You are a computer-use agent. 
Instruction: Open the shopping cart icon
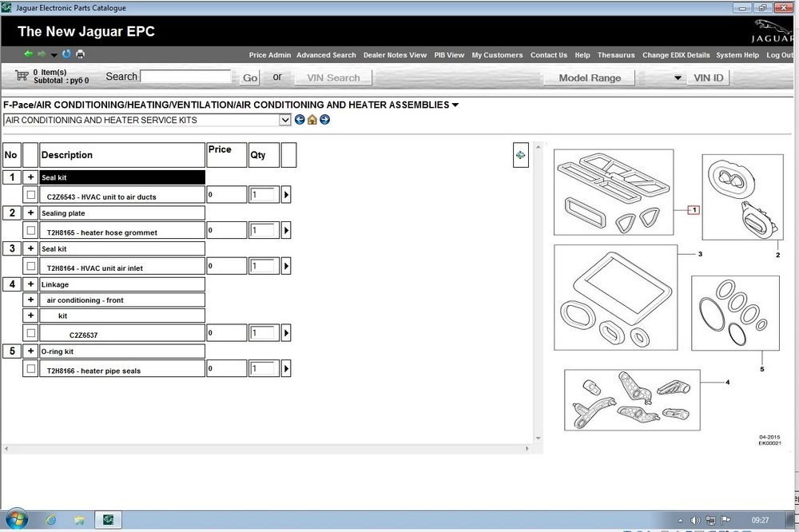22,76
